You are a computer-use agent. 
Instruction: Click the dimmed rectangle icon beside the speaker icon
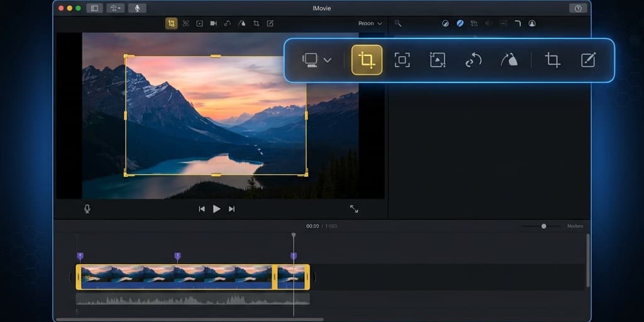(x=503, y=23)
